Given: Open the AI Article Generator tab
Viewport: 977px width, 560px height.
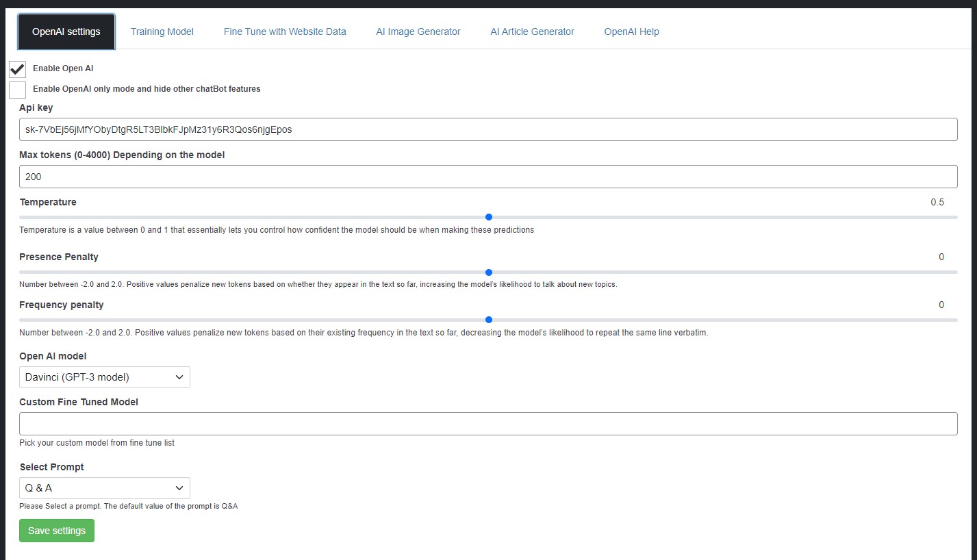Looking at the screenshot, I should [x=533, y=31].
